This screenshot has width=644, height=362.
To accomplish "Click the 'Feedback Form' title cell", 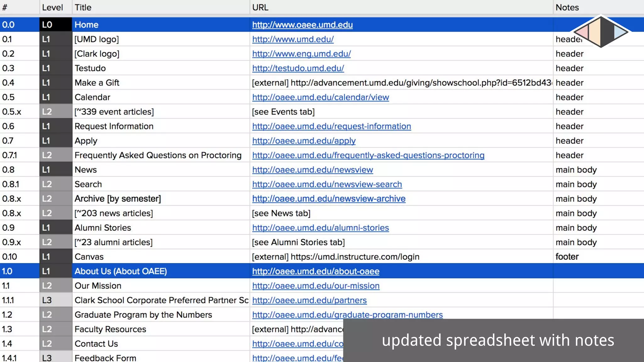I will [161, 357].
